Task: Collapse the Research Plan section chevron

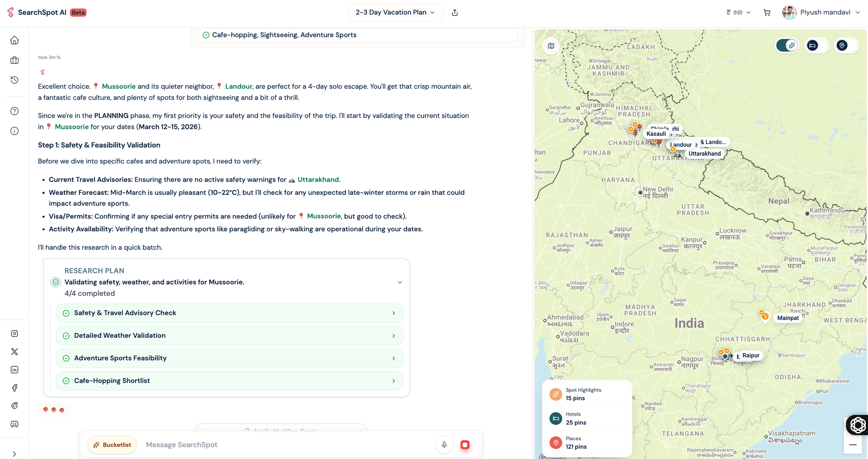Action: [x=400, y=282]
